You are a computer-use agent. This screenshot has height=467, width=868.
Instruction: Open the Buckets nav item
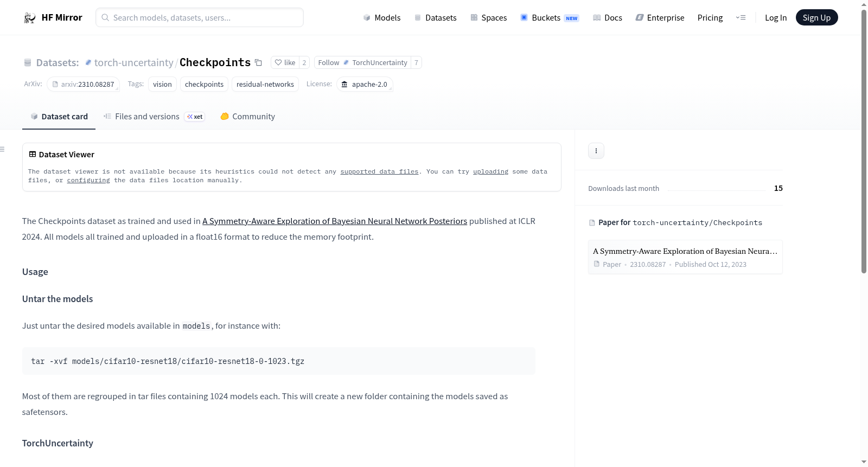pyautogui.click(x=550, y=18)
